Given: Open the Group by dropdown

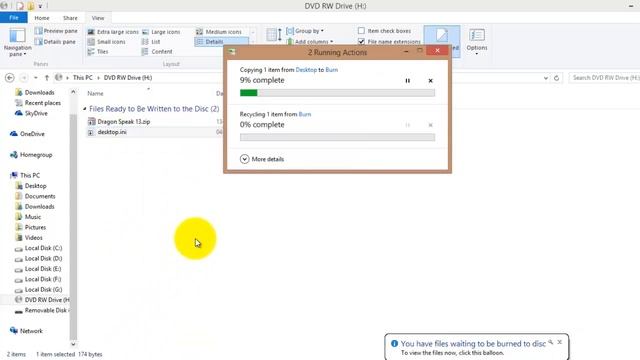Looking at the screenshot, I should (x=305, y=31).
